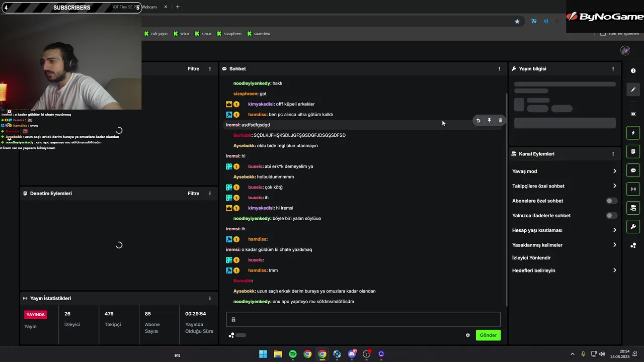Click username noodleyiyenkedy in hakli message

click(252, 83)
